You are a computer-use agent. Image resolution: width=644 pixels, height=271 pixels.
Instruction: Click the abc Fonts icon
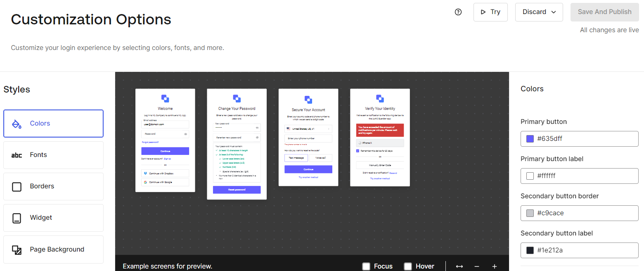click(x=17, y=155)
